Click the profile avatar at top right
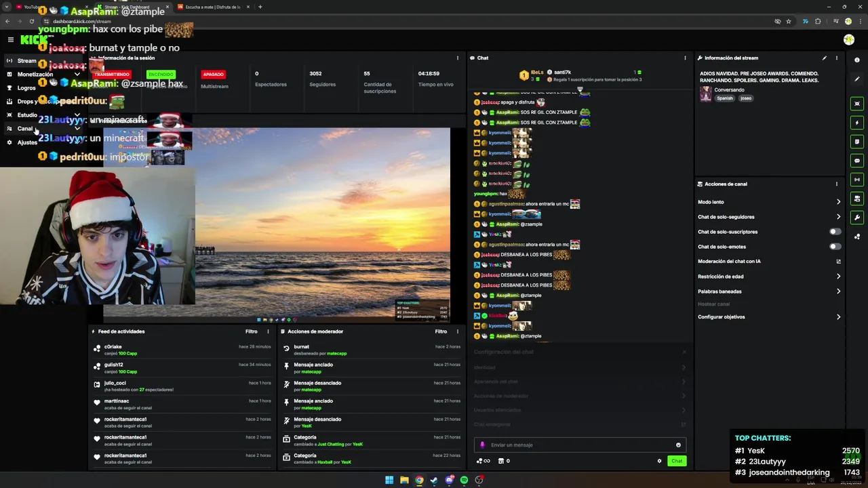868x488 pixels. (849, 40)
